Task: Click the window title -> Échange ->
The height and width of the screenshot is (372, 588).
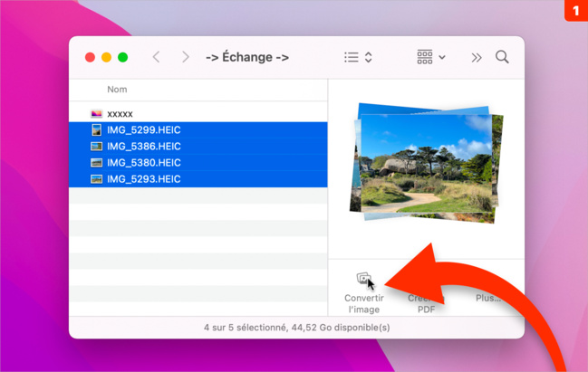Action: click(x=247, y=57)
